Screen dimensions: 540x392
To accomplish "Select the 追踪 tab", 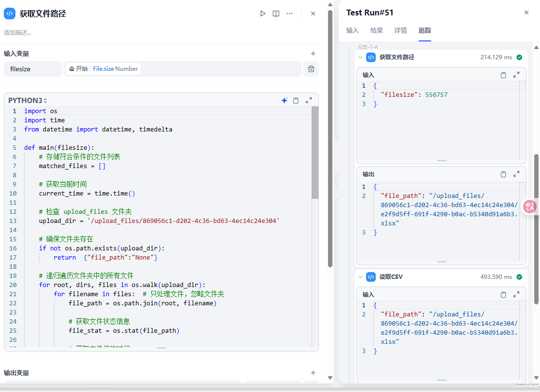I will (425, 30).
